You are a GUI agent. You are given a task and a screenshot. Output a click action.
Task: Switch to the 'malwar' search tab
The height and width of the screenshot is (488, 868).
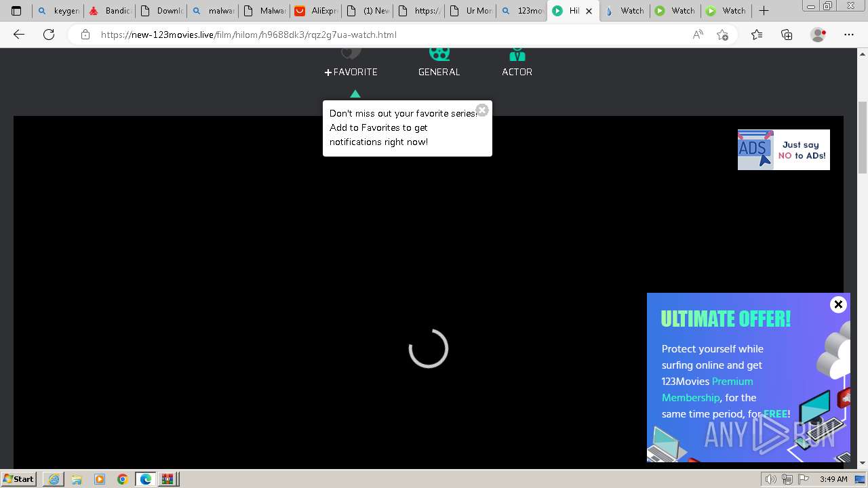pyautogui.click(x=212, y=11)
